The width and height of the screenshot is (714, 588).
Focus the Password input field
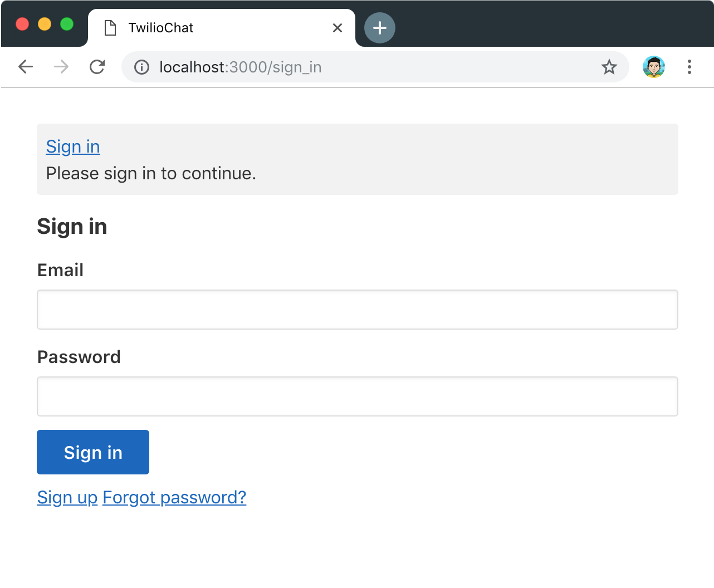358,396
